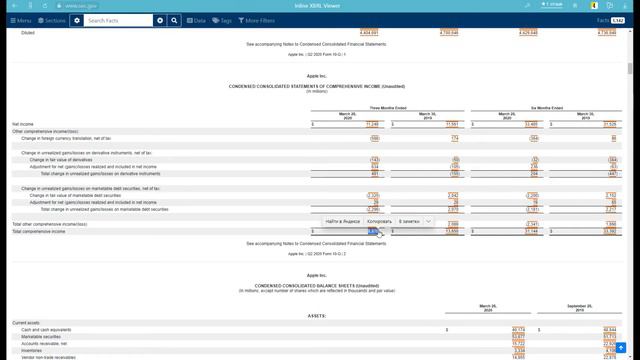This screenshot has width=640, height=360.
Task: Select Total other comprehensive income fact, six months 2020
Action: click(532, 224)
